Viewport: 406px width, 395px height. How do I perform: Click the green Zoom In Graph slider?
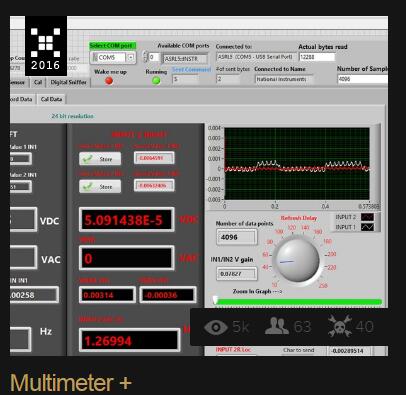coord(298,301)
